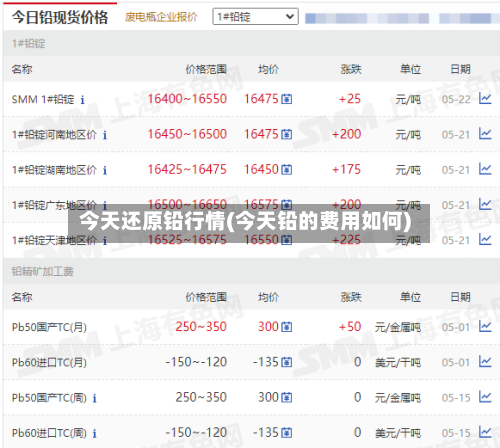Image resolution: width=500 pixels, height=448 pixels.
Task: Open the 1#铅锭 product dropdown
Action: (x=255, y=17)
